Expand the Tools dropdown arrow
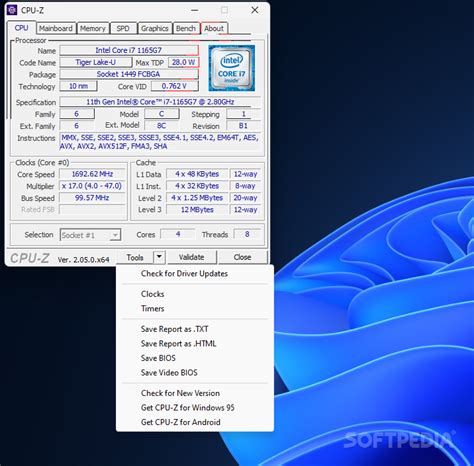The image size is (474, 466). [x=159, y=257]
